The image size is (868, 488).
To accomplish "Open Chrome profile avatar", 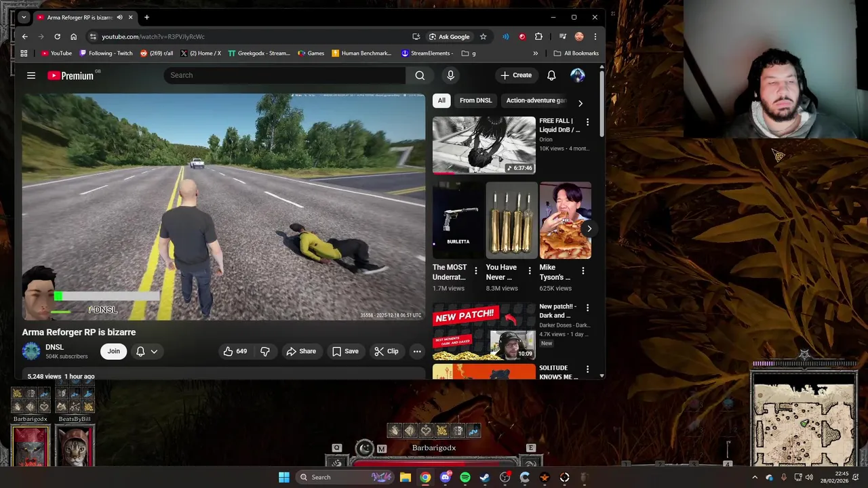I will click(578, 37).
